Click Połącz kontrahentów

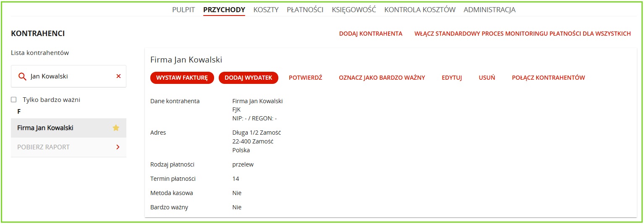[x=548, y=78]
